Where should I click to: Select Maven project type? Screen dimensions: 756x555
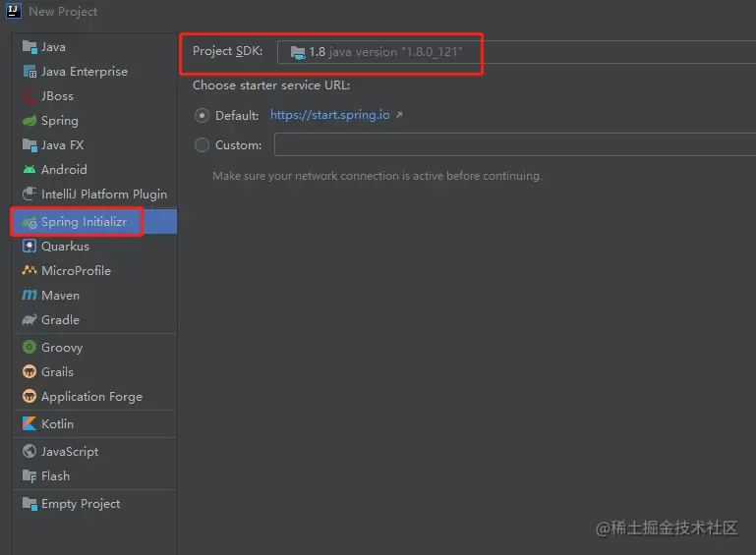pyautogui.click(x=94, y=296)
